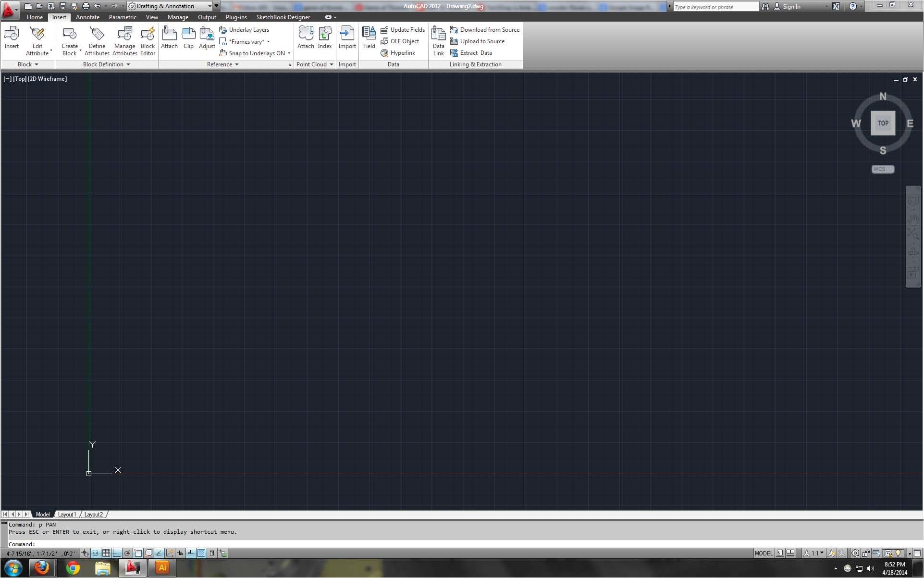
Task: Click the Insert block icon
Action: pyautogui.click(x=12, y=34)
